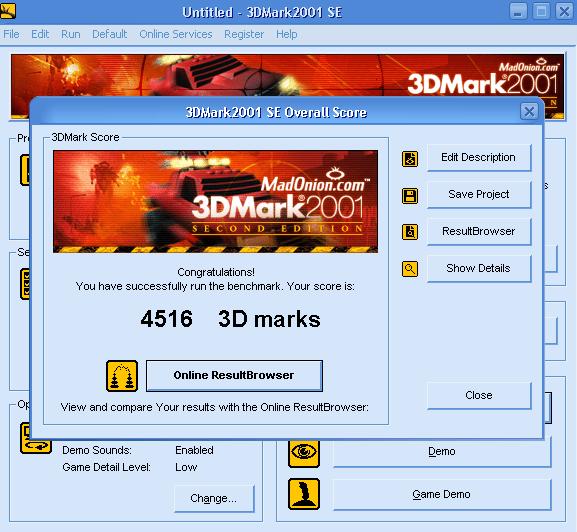Click the ResultBrowser document-search icon

410,232
